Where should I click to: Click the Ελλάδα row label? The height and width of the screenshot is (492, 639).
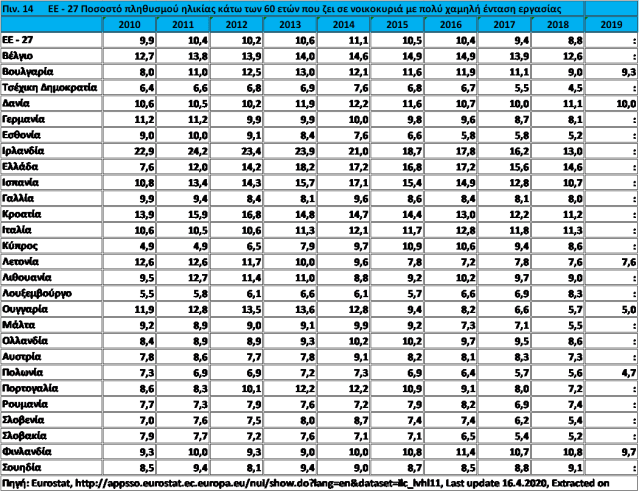(x=24, y=166)
